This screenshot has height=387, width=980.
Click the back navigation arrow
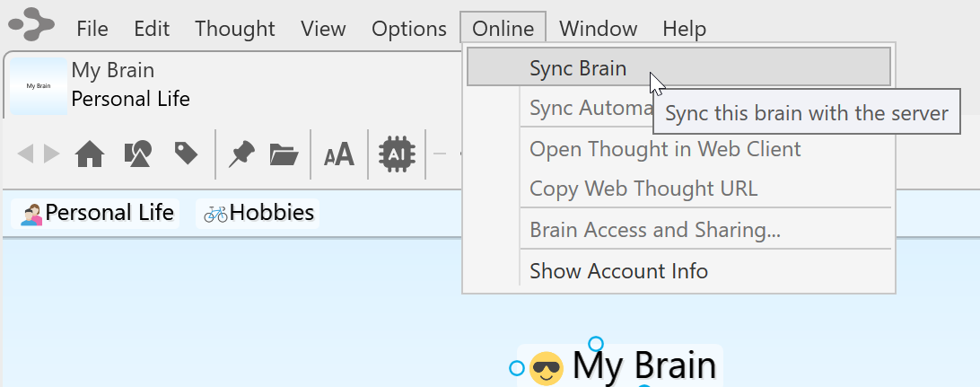tap(25, 154)
